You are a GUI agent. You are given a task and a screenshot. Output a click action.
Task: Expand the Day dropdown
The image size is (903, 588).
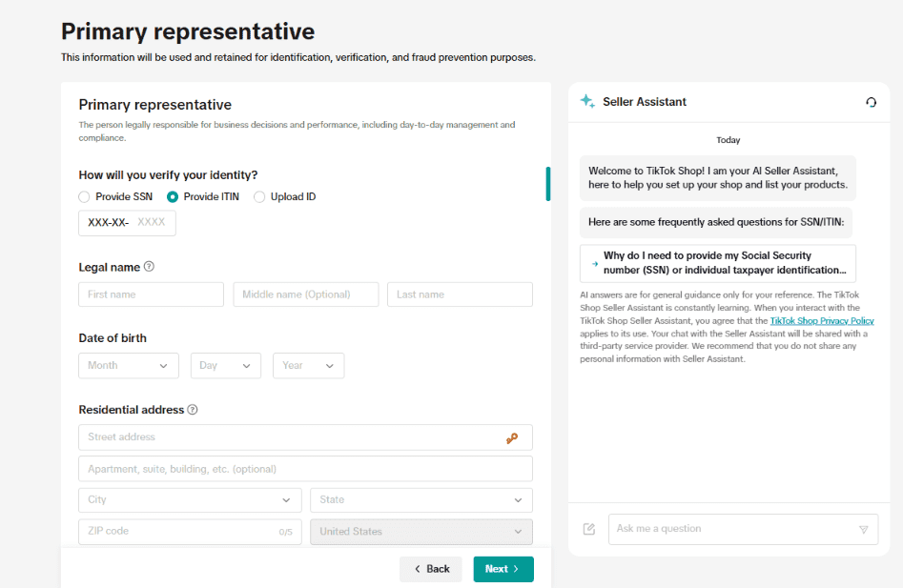pos(225,365)
